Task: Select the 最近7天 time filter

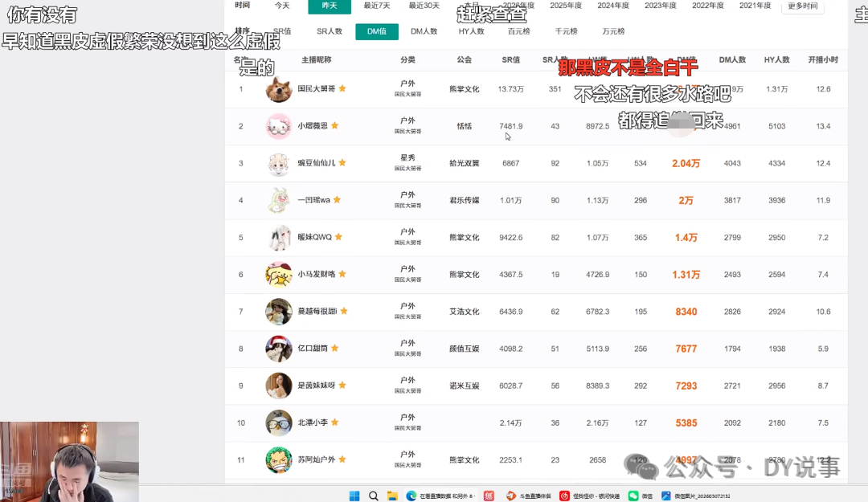Action: tap(377, 6)
